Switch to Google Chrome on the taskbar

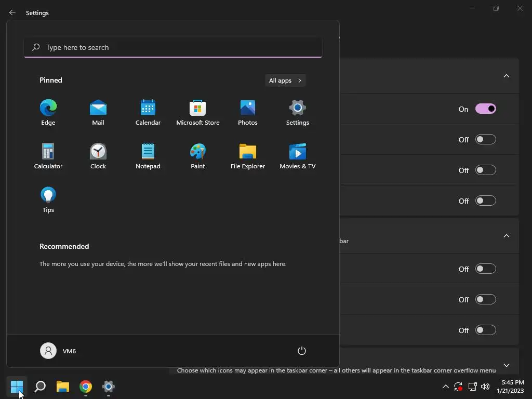(86, 387)
